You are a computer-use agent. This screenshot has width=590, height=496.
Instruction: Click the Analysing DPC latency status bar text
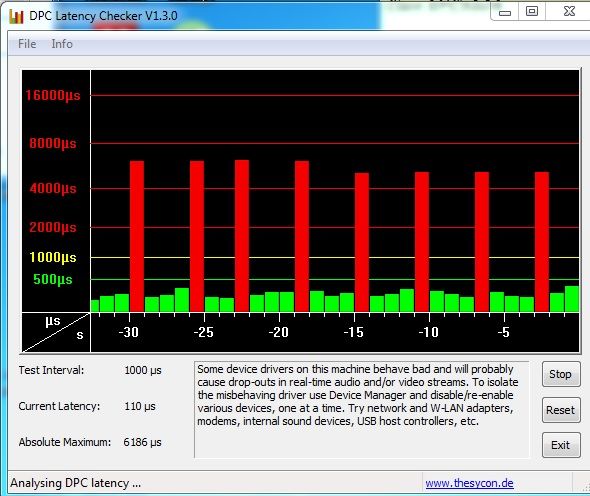point(76,483)
